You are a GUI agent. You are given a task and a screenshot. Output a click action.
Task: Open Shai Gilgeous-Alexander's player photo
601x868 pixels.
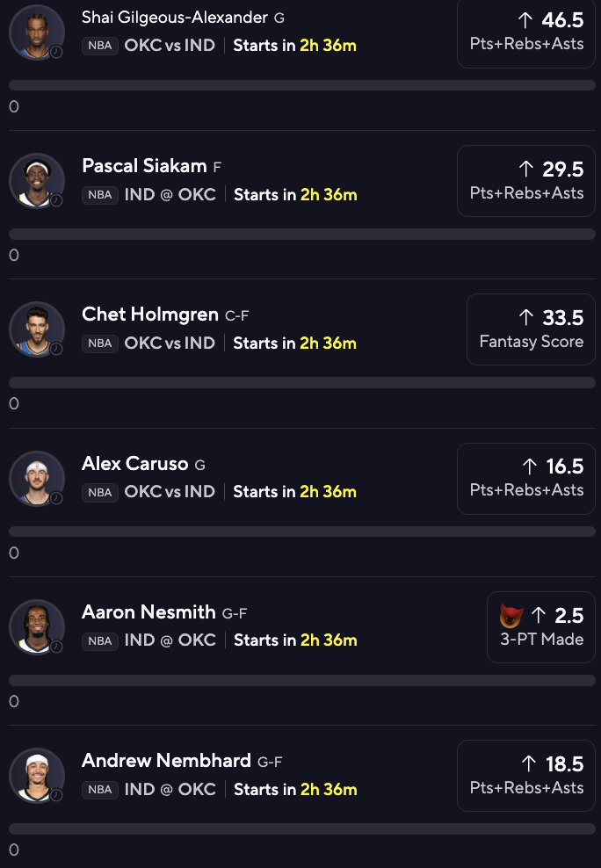(x=37, y=33)
